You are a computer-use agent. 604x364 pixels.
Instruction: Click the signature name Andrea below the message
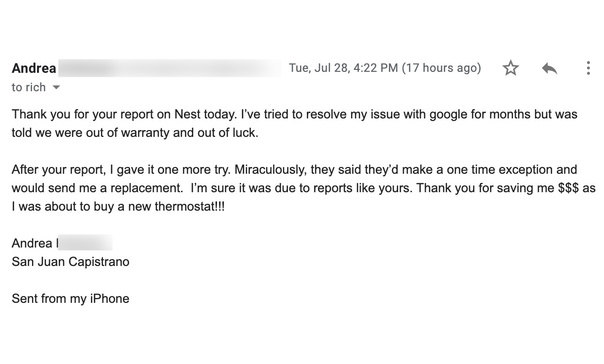[32, 243]
